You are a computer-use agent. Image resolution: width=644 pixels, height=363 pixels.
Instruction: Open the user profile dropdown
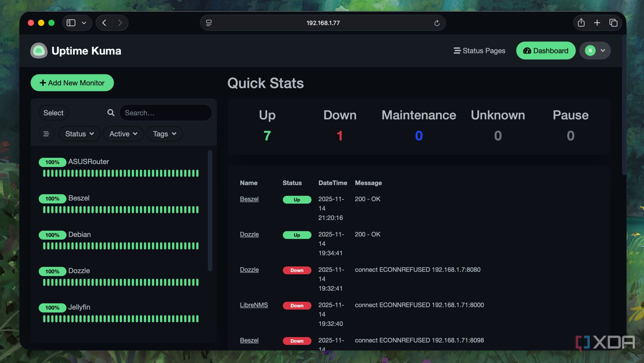(595, 51)
